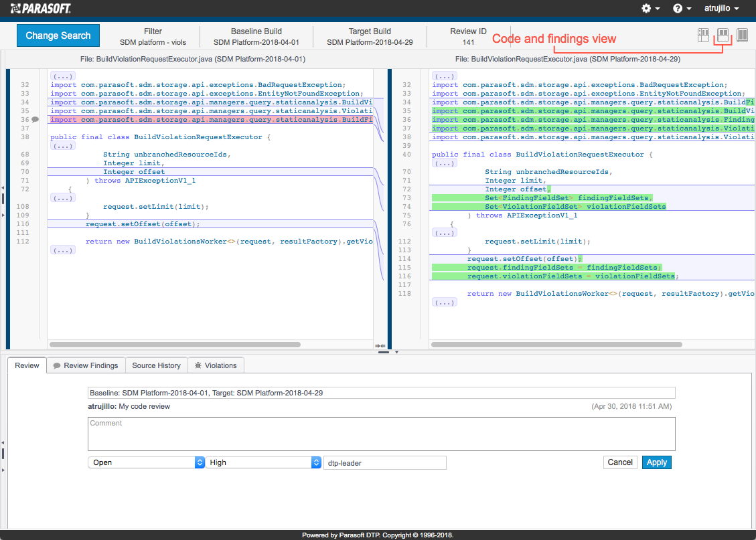Image resolution: width=756 pixels, height=540 pixels.
Task: Click the target pane horizontal scrollbar
Action: pyautogui.click(x=556, y=345)
